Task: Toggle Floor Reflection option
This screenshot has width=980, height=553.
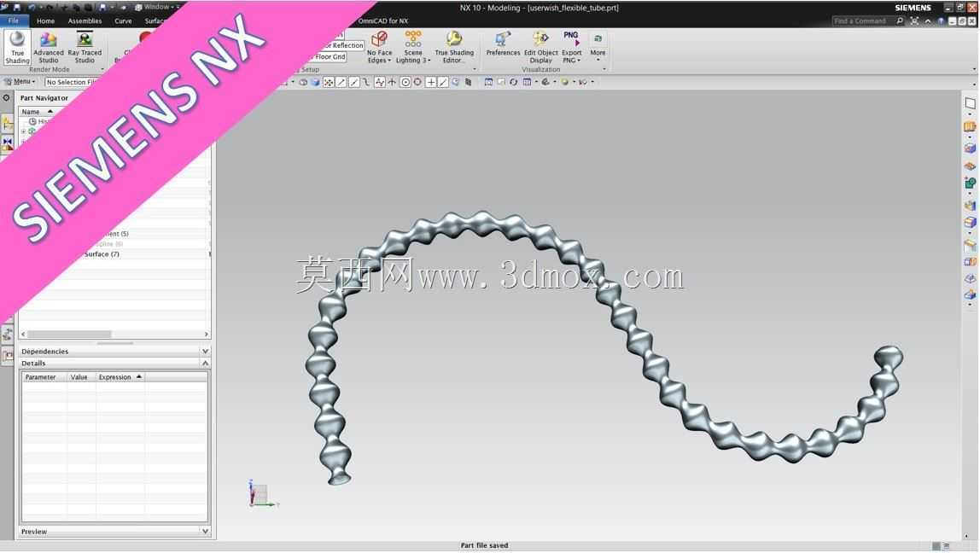Action: pyautogui.click(x=342, y=45)
